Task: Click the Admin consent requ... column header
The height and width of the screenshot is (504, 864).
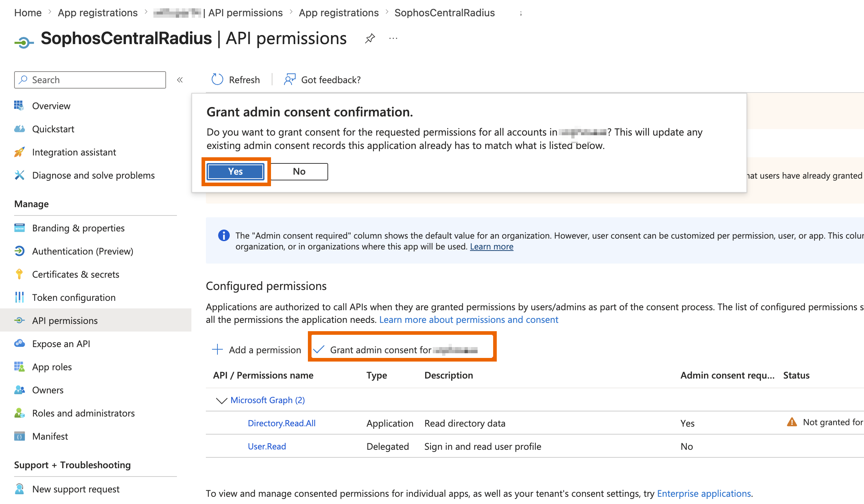Action: [x=727, y=375]
